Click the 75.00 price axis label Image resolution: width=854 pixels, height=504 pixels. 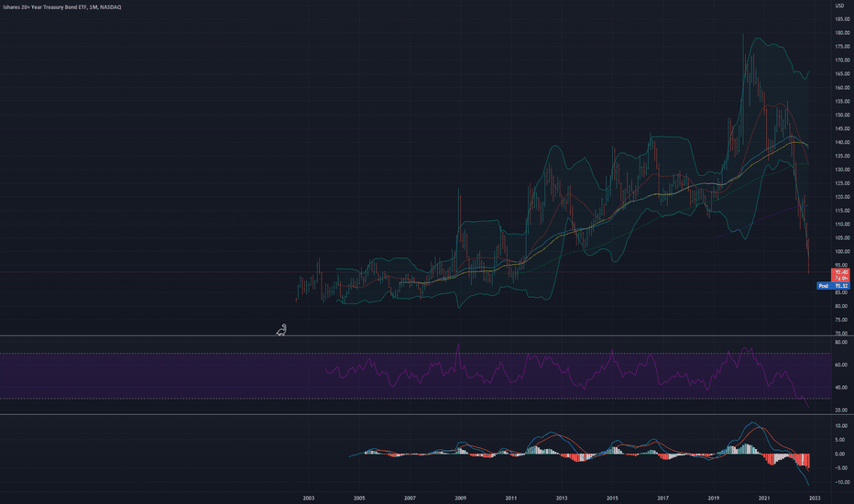[x=841, y=320]
